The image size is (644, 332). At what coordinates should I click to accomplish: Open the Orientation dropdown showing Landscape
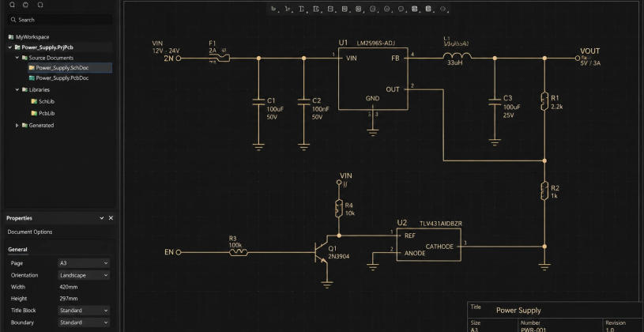[84, 275]
